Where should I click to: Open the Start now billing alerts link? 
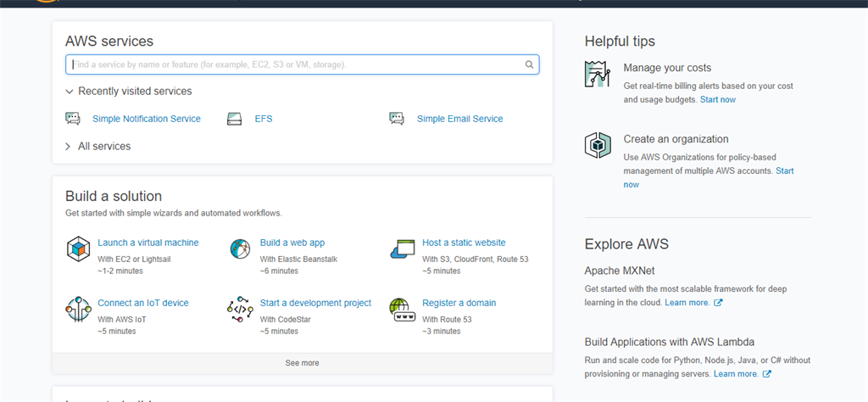coord(717,100)
